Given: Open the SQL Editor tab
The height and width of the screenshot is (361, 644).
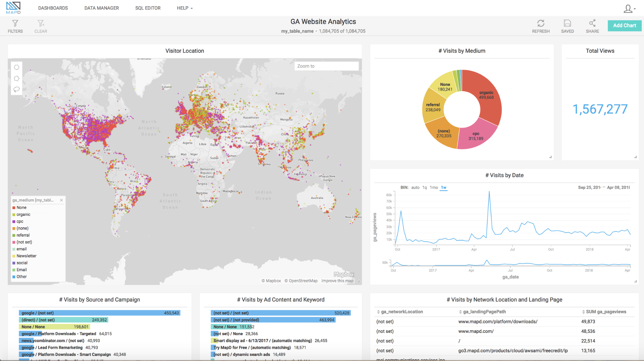Looking at the screenshot, I should pyautogui.click(x=148, y=8).
